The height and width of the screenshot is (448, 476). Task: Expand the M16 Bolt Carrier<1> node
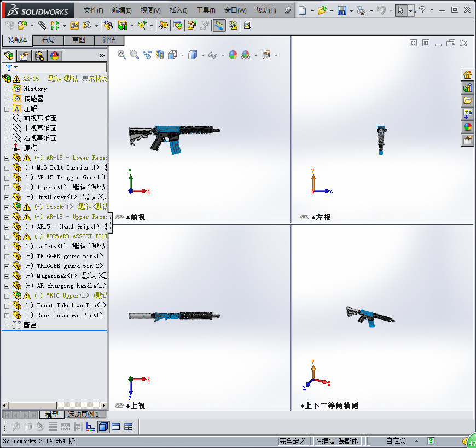7,168
